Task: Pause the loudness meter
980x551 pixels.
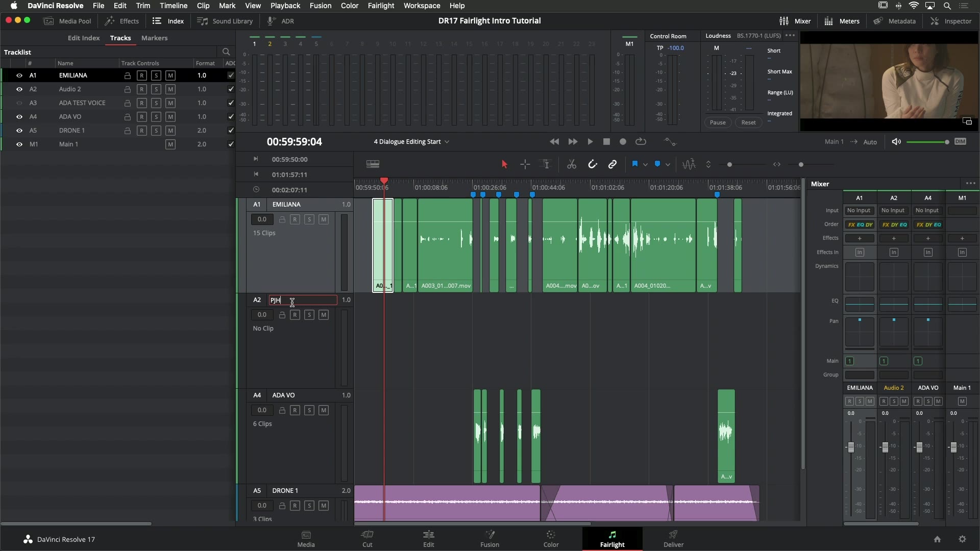Action: coord(718,122)
